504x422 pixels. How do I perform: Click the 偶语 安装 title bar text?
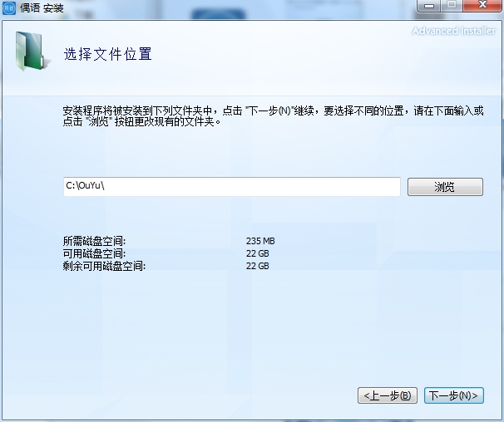pyautogui.click(x=42, y=7)
